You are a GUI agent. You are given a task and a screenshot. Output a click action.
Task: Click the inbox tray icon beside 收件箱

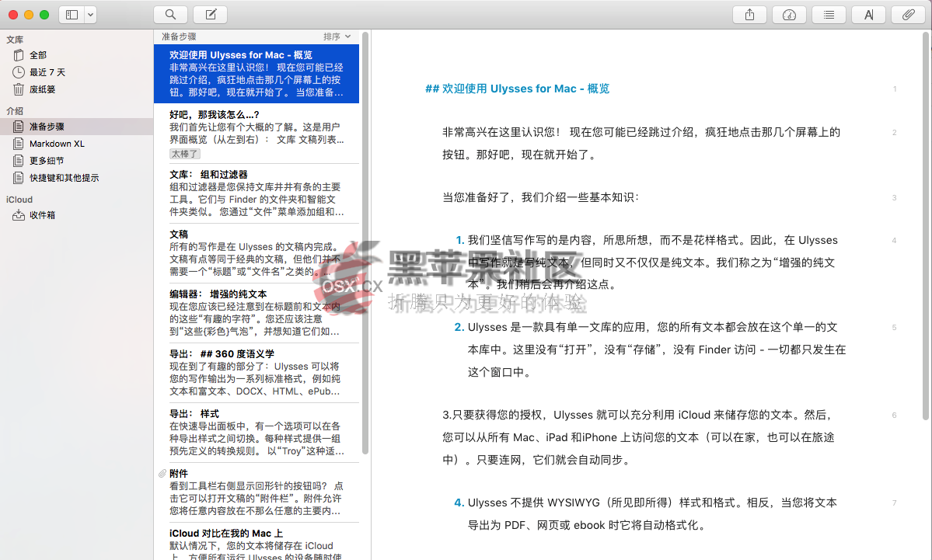point(19,216)
